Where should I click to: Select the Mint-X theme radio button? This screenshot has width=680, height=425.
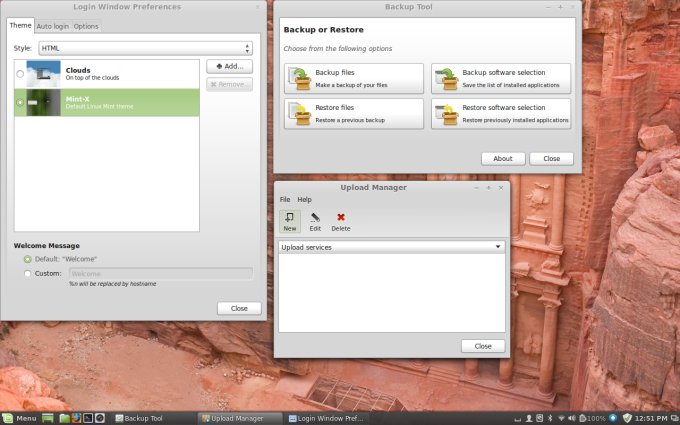click(x=21, y=102)
